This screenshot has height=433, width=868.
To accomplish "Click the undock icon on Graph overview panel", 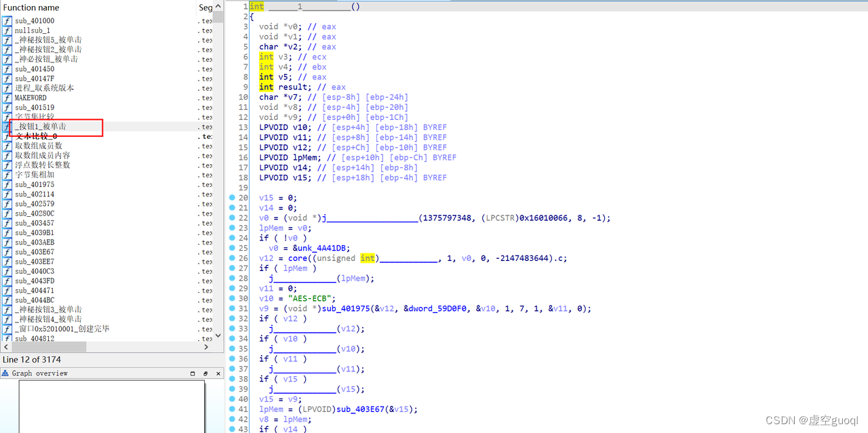I will [x=205, y=373].
